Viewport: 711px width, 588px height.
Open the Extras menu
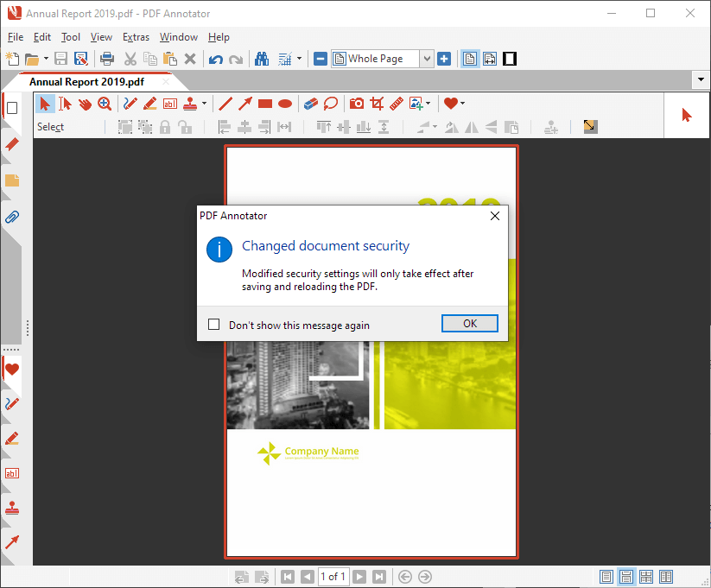[136, 37]
